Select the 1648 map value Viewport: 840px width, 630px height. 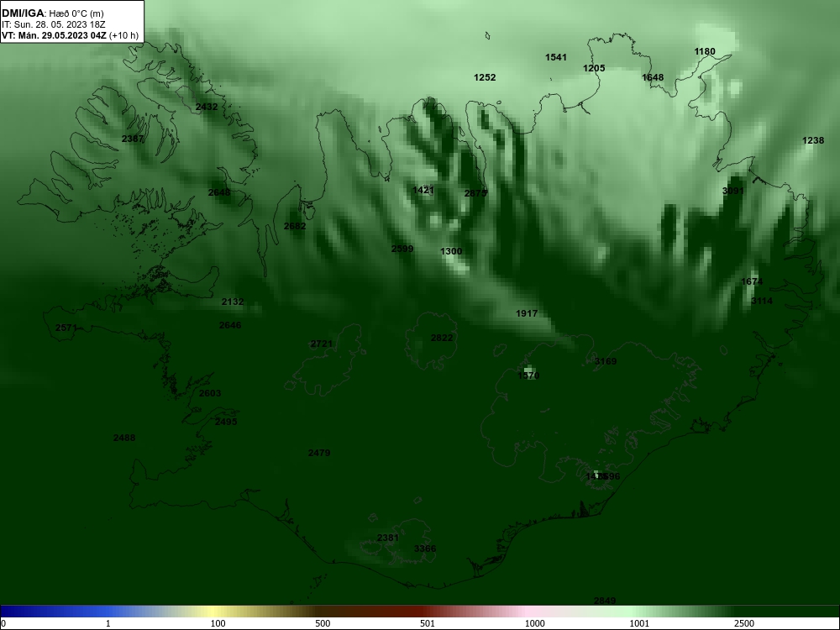coord(653,77)
